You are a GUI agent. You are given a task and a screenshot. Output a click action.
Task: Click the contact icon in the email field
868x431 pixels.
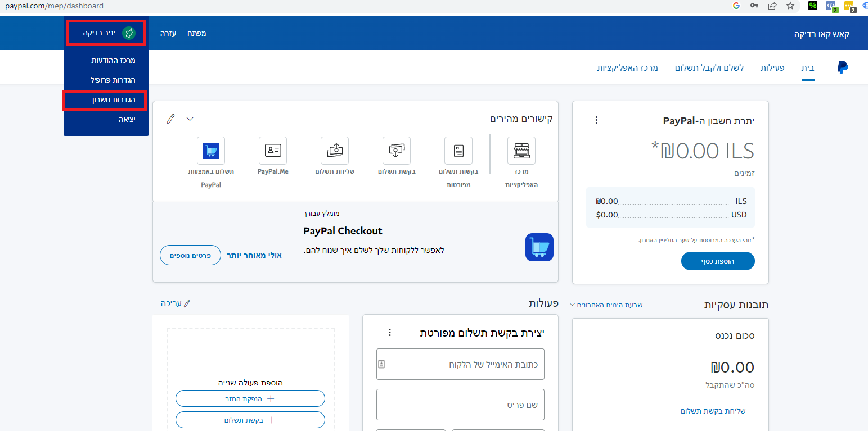(381, 364)
